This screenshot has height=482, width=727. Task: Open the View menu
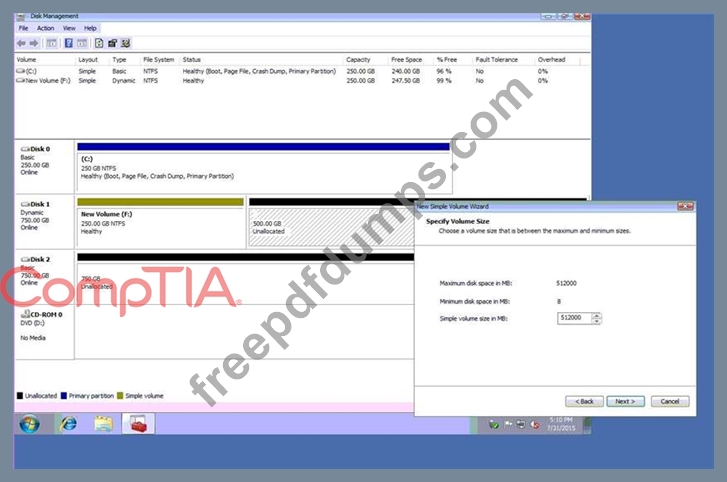70,28
